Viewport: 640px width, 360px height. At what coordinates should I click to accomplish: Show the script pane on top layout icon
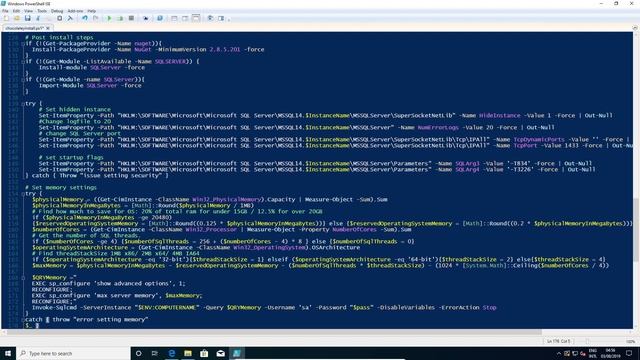click(x=174, y=18)
